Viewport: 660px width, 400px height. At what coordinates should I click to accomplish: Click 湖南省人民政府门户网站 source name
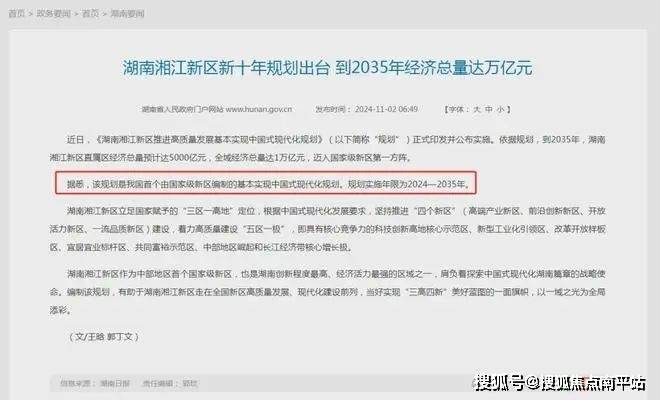point(182,109)
